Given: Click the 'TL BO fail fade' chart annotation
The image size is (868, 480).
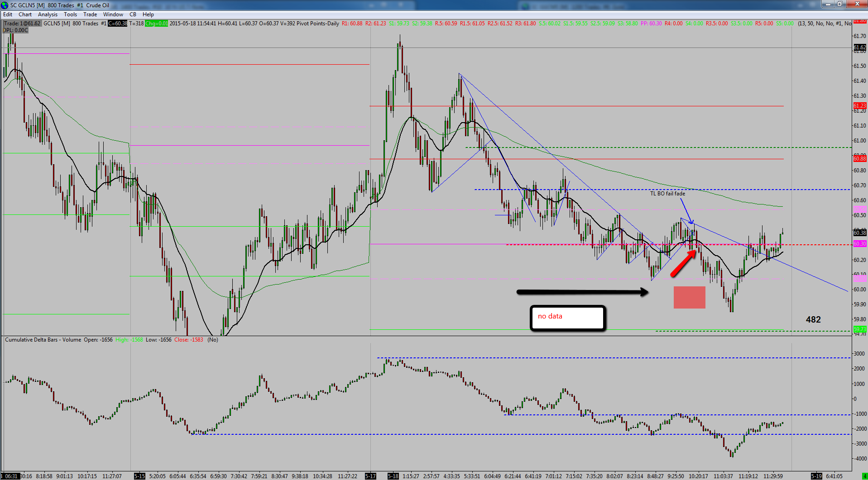Looking at the screenshot, I should click(x=667, y=194).
